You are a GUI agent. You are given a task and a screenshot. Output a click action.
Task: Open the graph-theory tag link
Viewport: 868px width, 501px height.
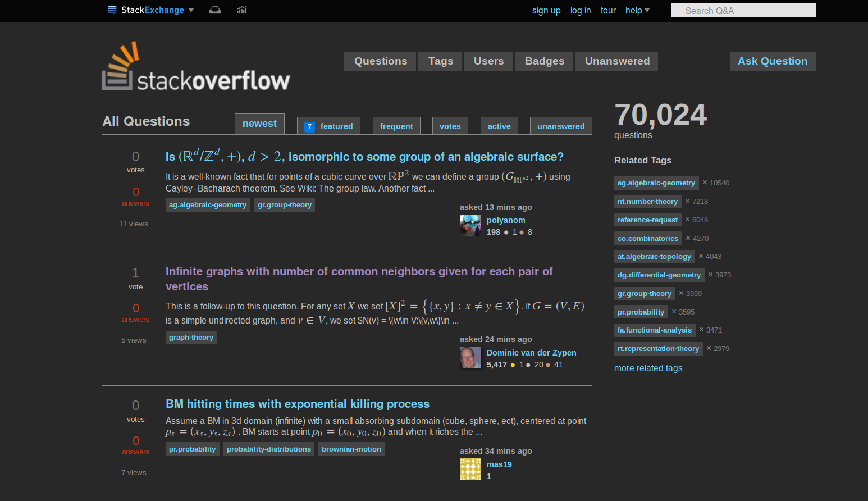click(191, 337)
